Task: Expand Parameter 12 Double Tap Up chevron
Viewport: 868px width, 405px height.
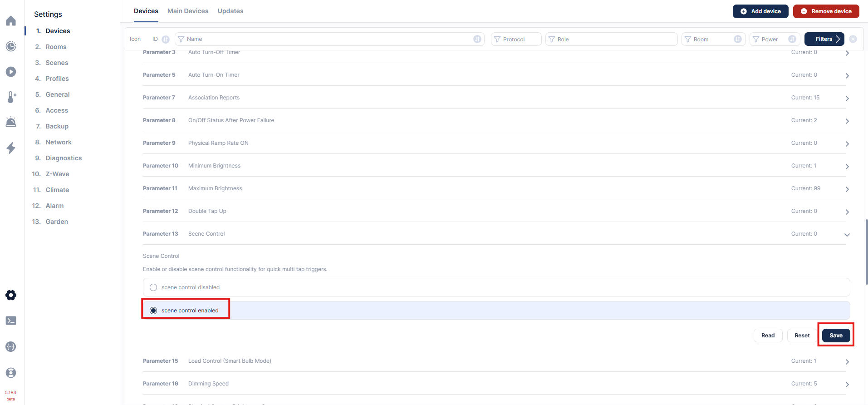Action: tap(847, 212)
